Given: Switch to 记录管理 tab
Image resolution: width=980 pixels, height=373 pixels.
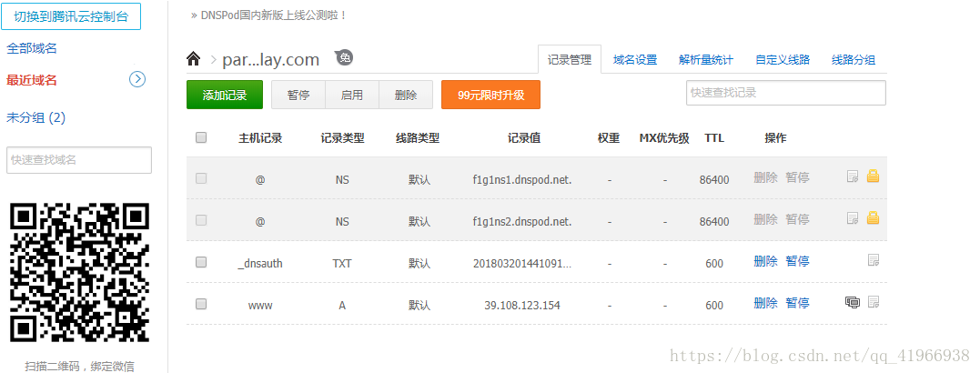Looking at the screenshot, I should 570,59.
